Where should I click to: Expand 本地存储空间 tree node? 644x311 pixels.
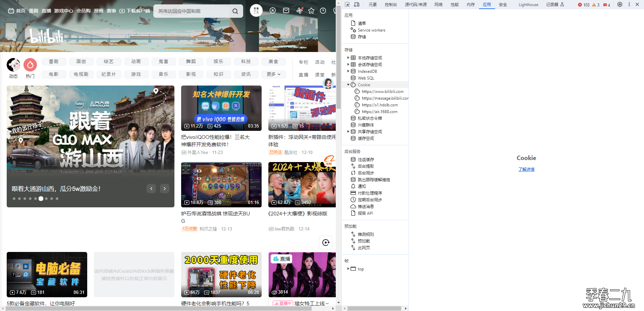348,58
